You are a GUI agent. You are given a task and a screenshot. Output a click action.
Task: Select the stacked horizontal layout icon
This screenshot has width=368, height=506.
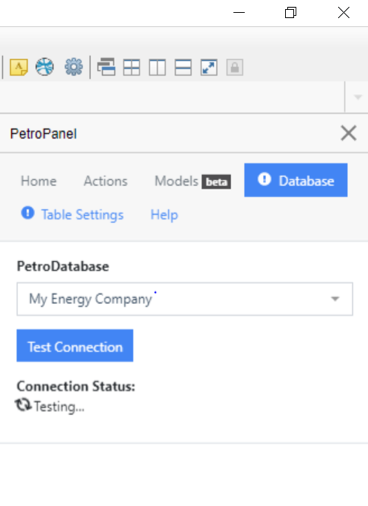point(183,67)
